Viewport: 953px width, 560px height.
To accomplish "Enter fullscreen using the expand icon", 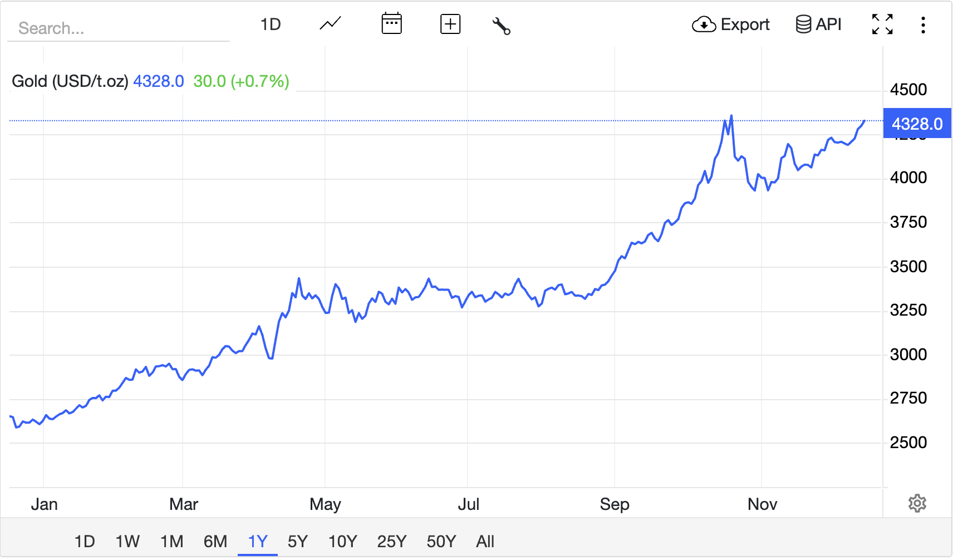I will [x=882, y=24].
